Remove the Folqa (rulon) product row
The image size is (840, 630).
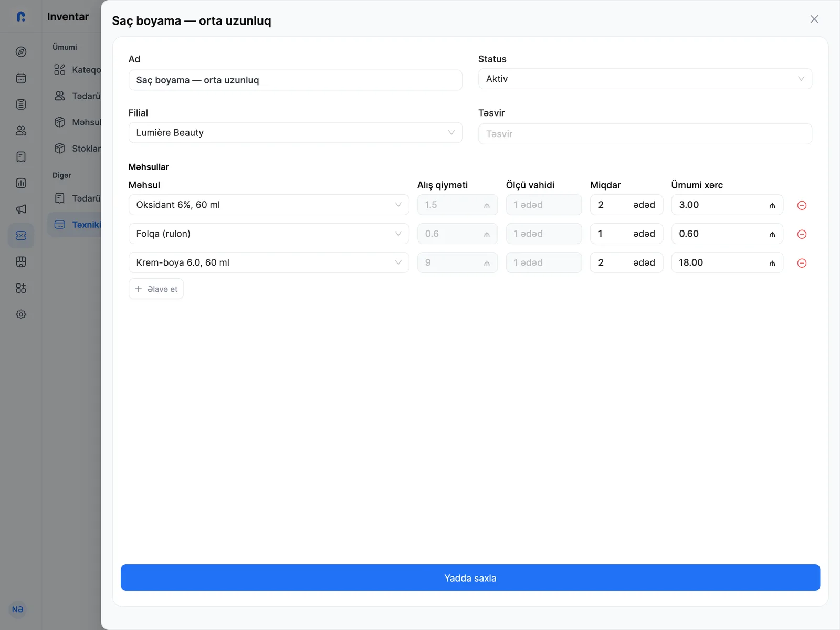coord(802,234)
